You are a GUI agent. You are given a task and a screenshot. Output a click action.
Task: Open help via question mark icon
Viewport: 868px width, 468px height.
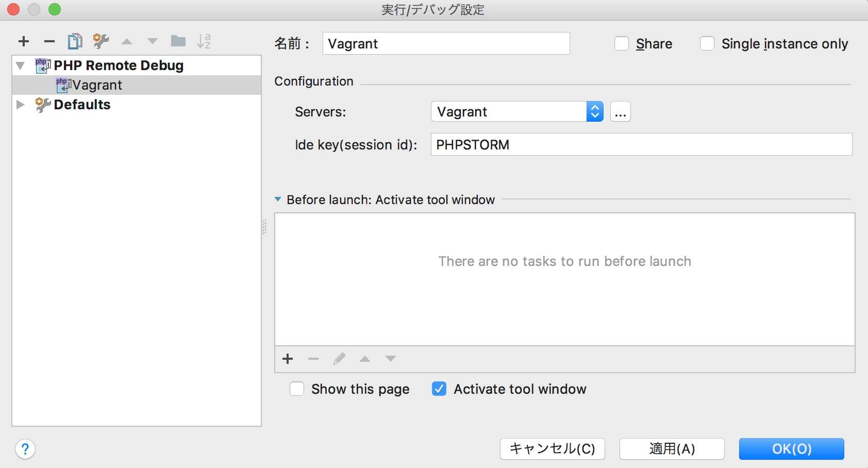tap(25, 449)
